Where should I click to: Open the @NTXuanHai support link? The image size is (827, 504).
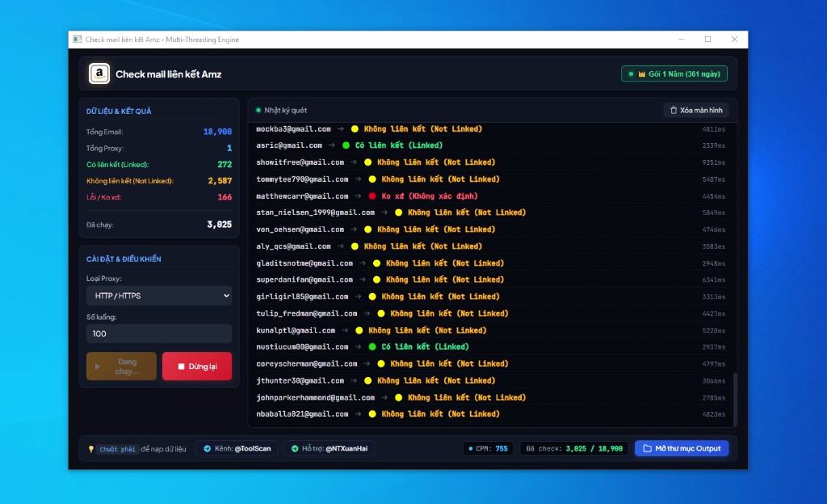pos(330,448)
